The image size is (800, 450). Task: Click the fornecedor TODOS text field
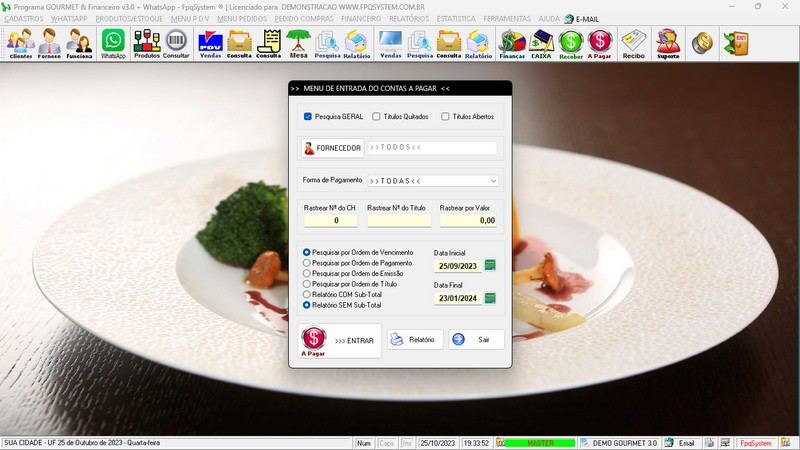pyautogui.click(x=432, y=147)
